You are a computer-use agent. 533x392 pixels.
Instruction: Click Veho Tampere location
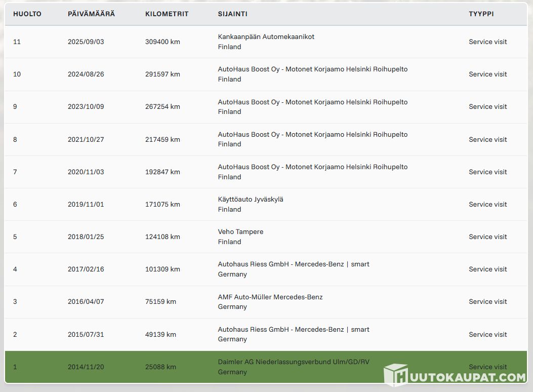(x=240, y=232)
